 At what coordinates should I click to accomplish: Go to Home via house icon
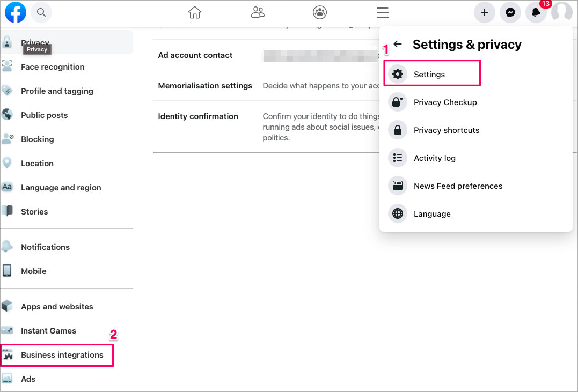coord(195,12)
